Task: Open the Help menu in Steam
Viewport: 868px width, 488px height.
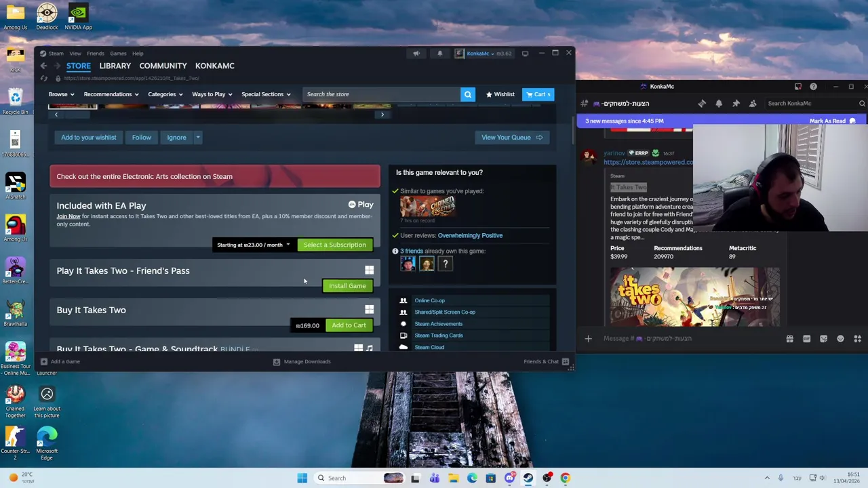Action: click(x=138, y=54)
